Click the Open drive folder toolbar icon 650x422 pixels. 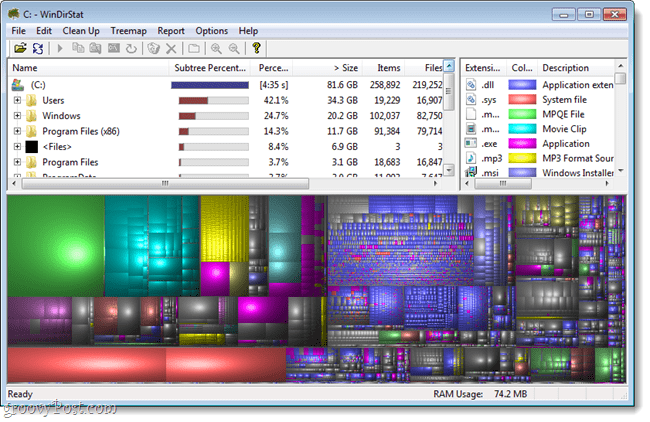(20, 49)
